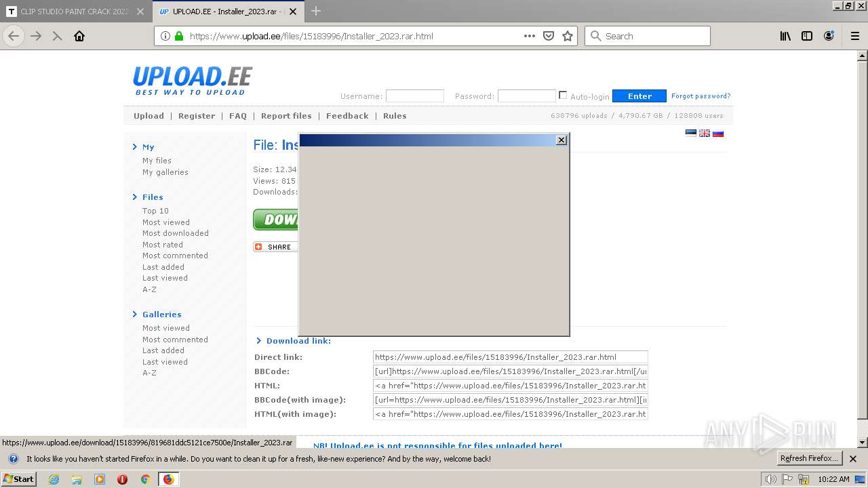Click the Forgot password? link
The image size is (868, 488).
701,96
